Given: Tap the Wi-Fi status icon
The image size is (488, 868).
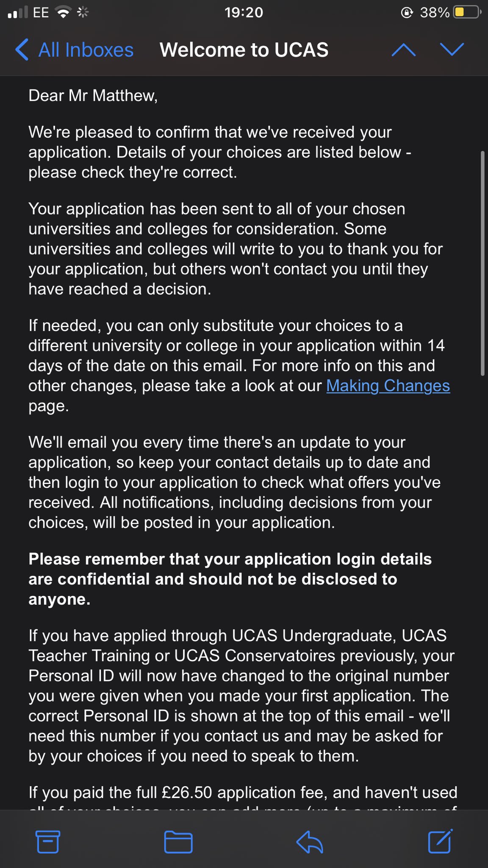Looking at the screenshot, I should pyautogui.click(x=64, y=13).
